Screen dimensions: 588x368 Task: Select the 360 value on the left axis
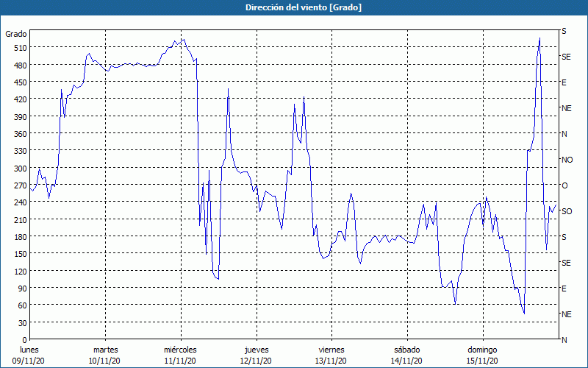[20, 134]
